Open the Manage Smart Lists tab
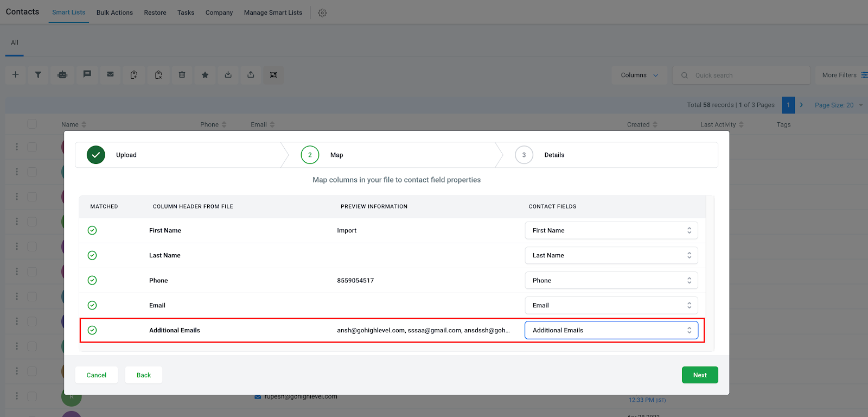This screenshot has width=868, height=417. pos(273,13)
